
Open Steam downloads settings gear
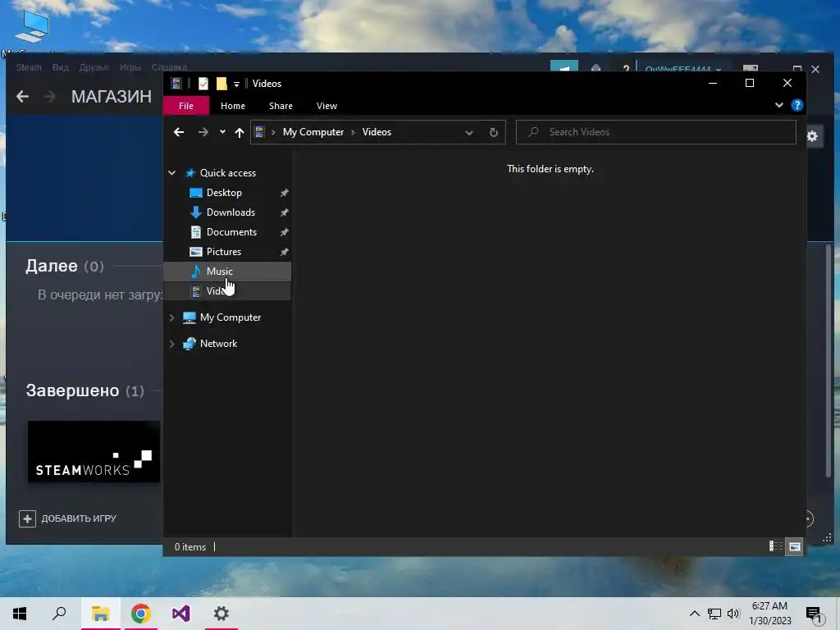[x=813, y=136]
